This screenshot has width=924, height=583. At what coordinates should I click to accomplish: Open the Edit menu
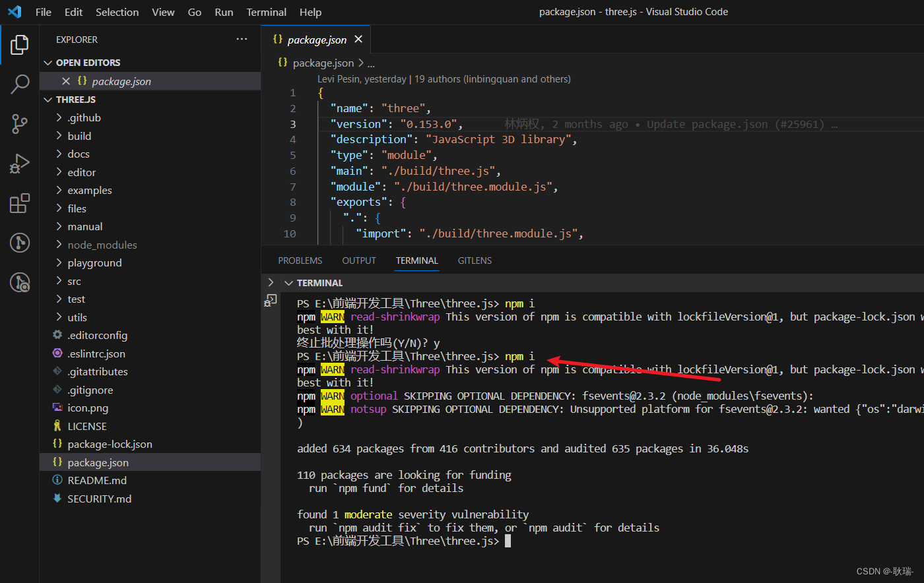pyautogui.click(x=73, y=12)
